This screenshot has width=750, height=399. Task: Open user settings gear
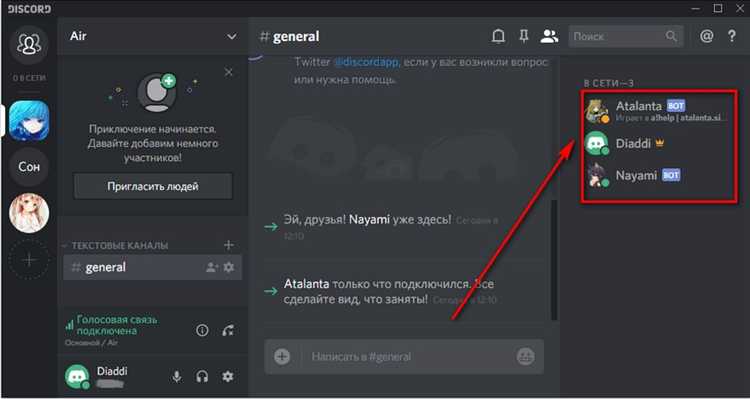pos(228,377)
